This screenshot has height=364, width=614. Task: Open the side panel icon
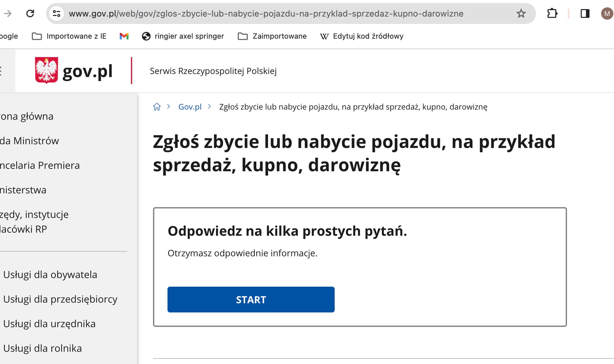point(585,13)
